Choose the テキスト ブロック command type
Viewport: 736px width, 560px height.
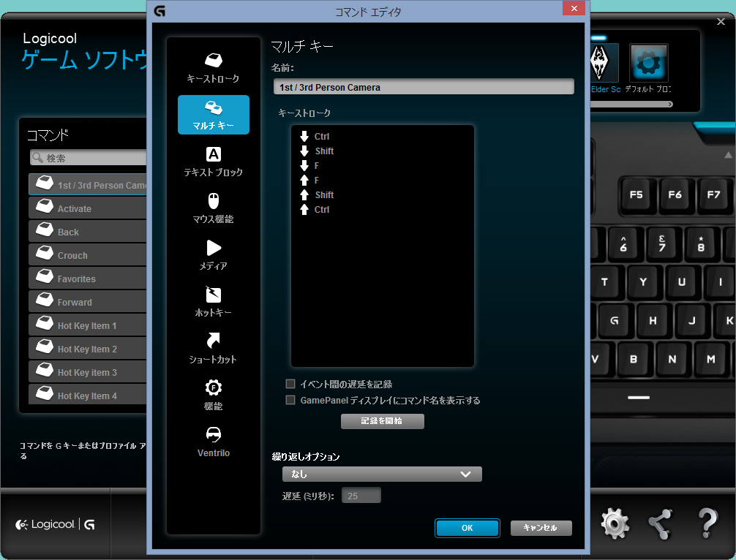[213, 162]
